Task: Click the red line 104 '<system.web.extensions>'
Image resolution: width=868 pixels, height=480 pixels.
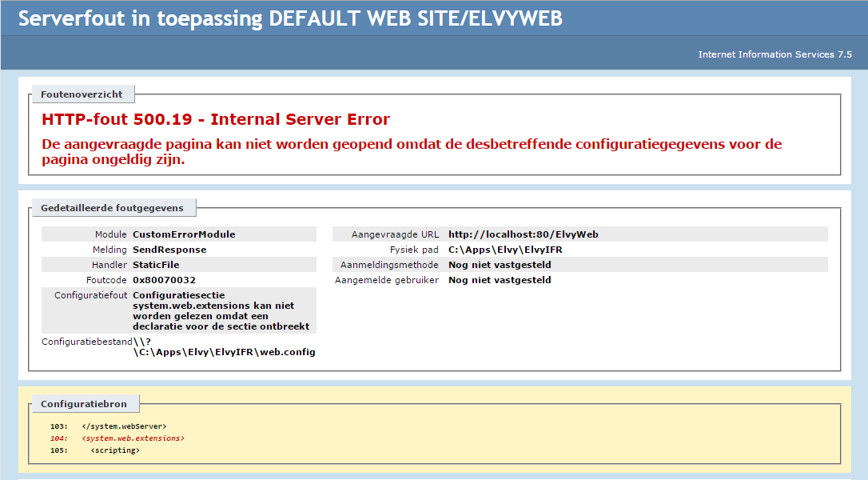Action: (x=133, y=438)
